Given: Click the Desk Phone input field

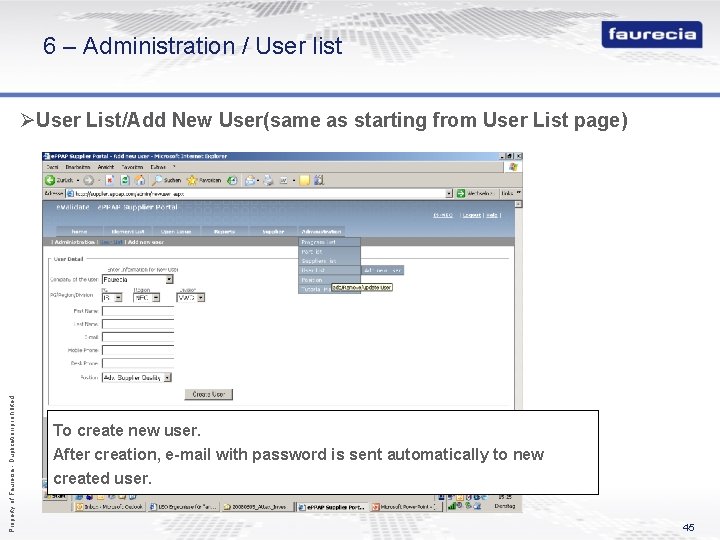Looking at the screenshot, I should coord(138,363).
